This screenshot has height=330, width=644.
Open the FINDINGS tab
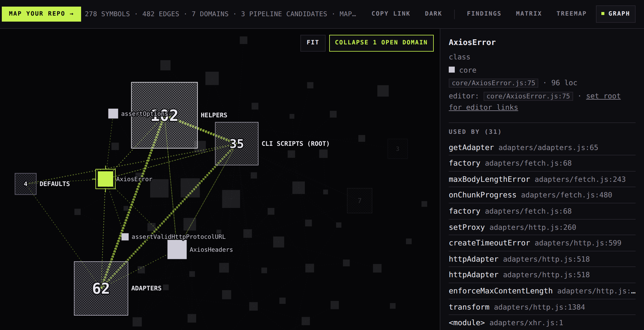point(484,14)
